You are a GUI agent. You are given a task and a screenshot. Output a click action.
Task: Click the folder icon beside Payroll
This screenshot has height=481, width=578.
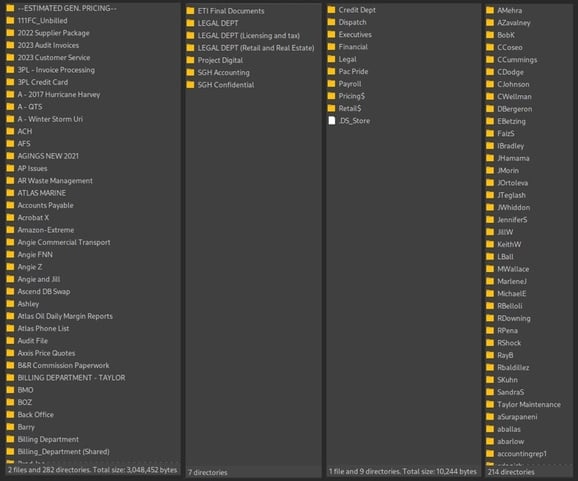[331, 84]
